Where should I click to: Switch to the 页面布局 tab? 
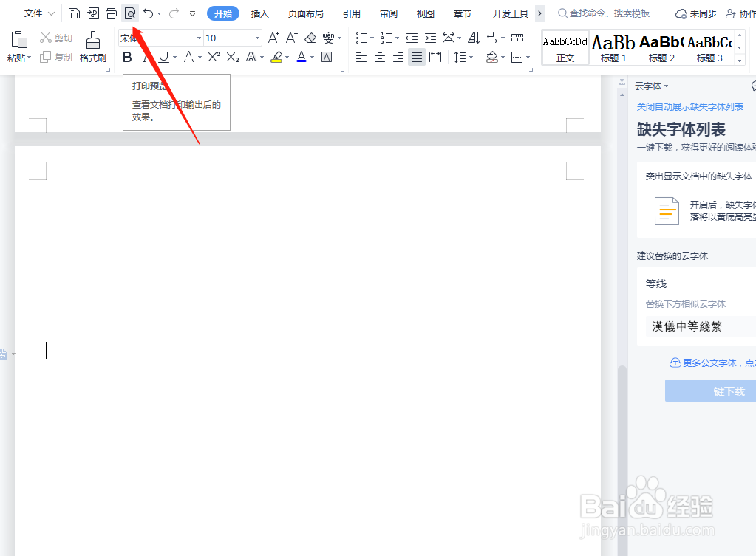point(306,13)
